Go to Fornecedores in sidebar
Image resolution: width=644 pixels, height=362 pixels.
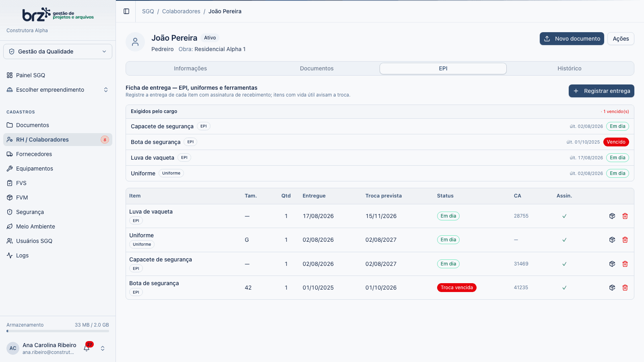(x=58, y=154)
